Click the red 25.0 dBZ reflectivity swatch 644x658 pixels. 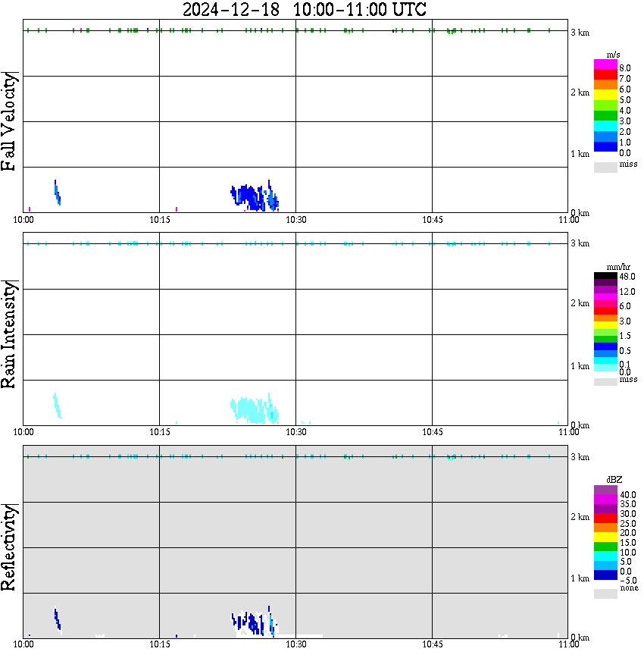(605, 519)
